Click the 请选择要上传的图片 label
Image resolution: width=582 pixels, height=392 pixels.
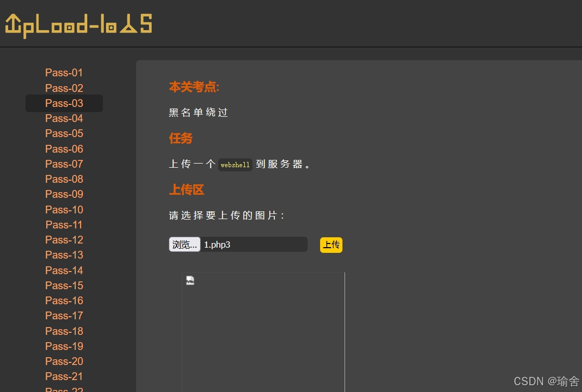(x=227, y=215)
